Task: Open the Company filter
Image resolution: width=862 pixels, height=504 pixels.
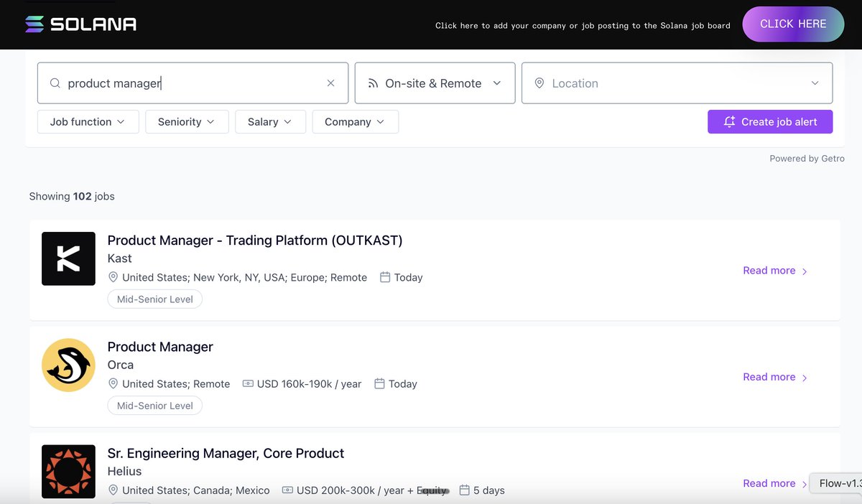Action: (x=355, y=122)
